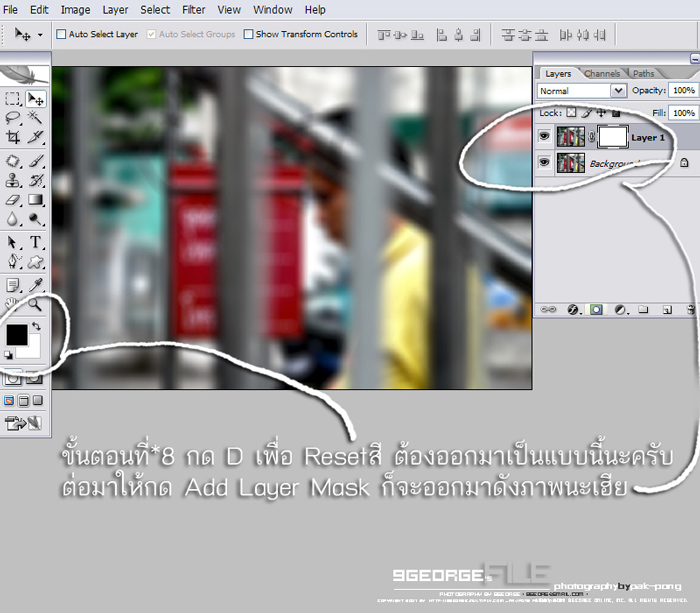Screen dimensions: 700x613
Task: Select the Crop tool
Action: click(12, 137)
